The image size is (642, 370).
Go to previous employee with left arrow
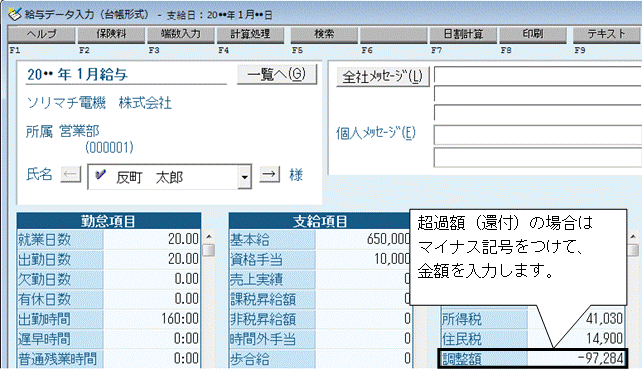click(x=70, y=175)
